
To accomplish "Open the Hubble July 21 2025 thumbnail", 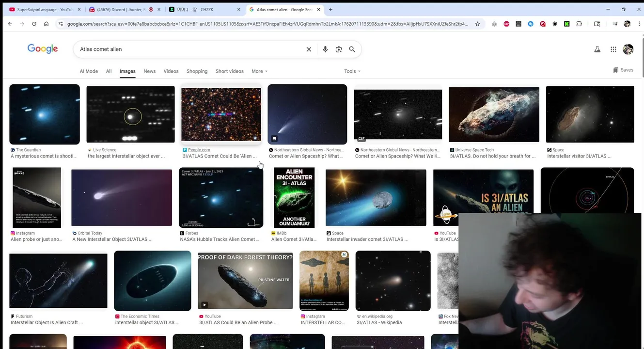I will 221,198.
